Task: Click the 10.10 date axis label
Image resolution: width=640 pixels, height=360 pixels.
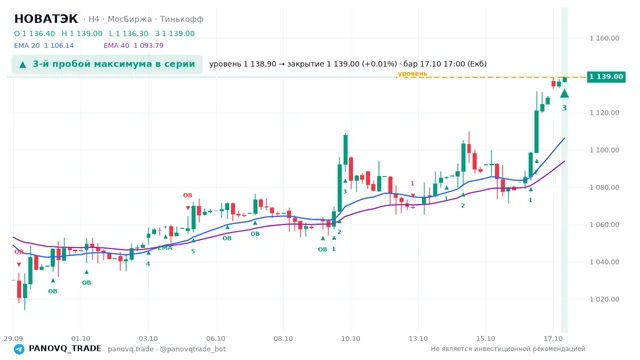Action: click(351, 338)
